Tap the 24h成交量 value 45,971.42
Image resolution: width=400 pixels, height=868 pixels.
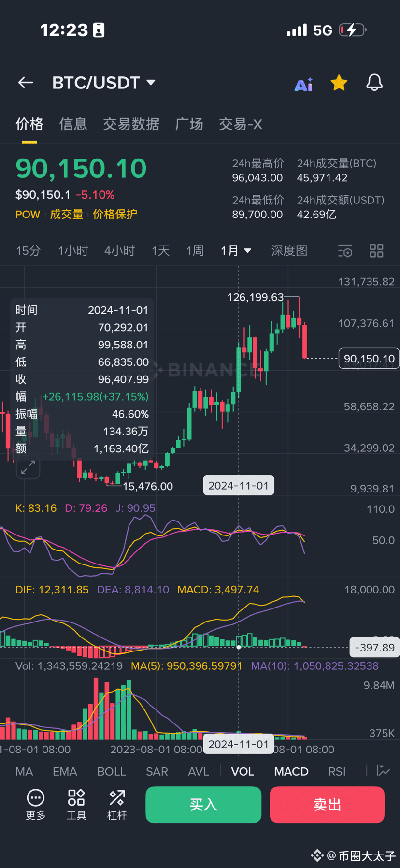point(322,178)
